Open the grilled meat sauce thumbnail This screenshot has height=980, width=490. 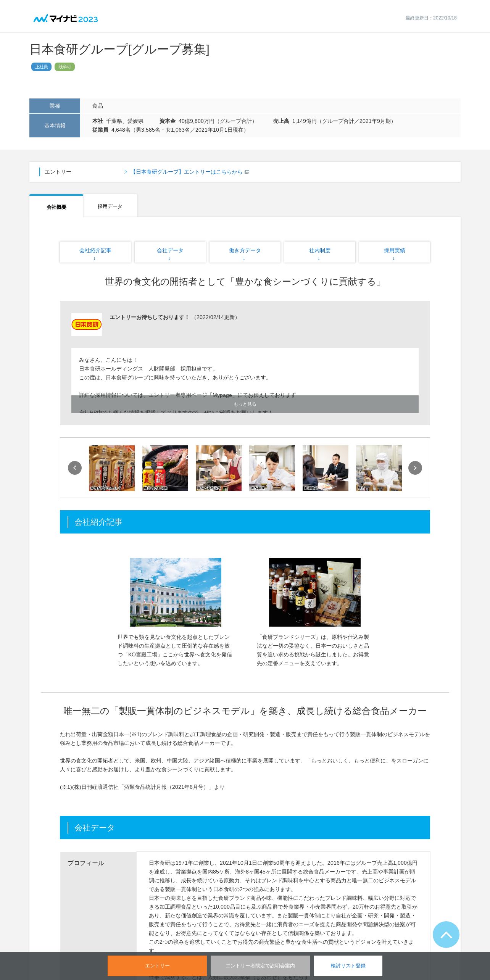[165, 468]
